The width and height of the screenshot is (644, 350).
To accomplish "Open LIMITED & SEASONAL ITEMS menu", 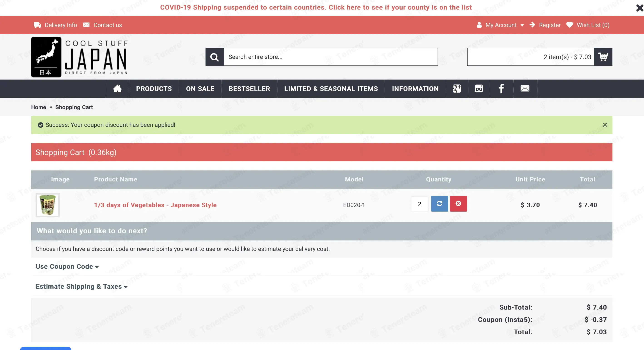I will click(331, 89).
